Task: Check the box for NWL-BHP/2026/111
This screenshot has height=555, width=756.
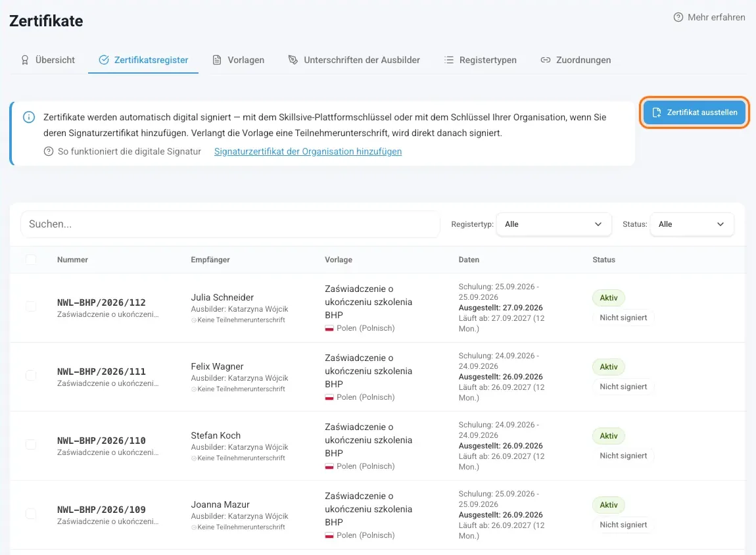Action: (x=31, y=375)
